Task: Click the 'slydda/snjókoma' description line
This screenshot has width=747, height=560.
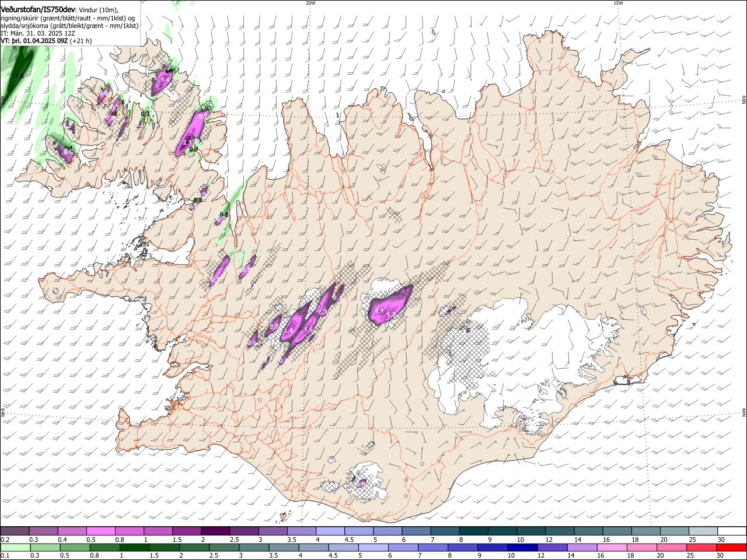Action: tap(69, 26)
